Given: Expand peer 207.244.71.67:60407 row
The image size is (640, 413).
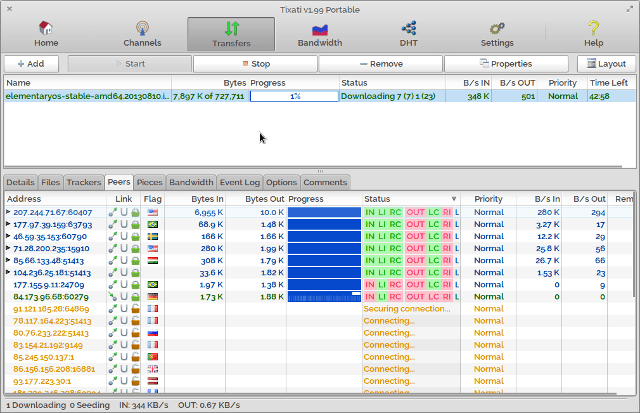Looking at the screenshot, I should point(8,213).
